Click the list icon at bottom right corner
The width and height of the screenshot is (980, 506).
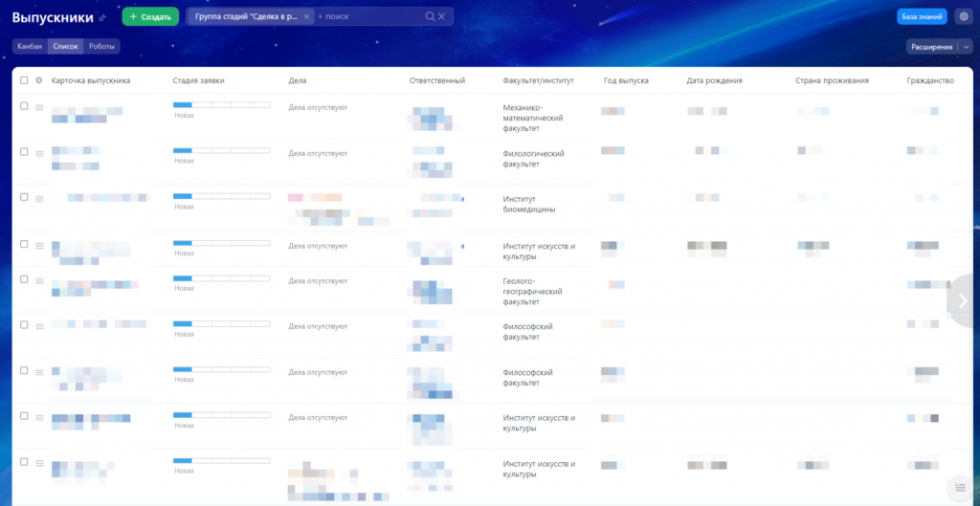[961, 488]
